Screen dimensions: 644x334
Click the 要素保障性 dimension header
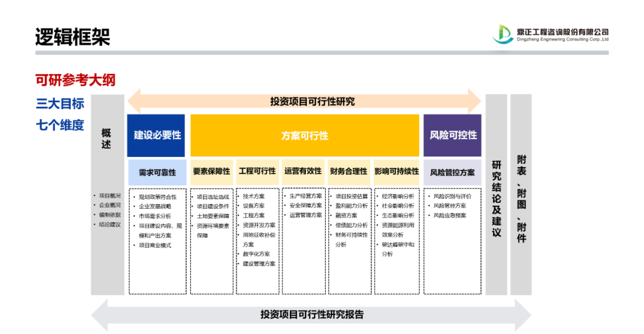click(x=211, y=171)
